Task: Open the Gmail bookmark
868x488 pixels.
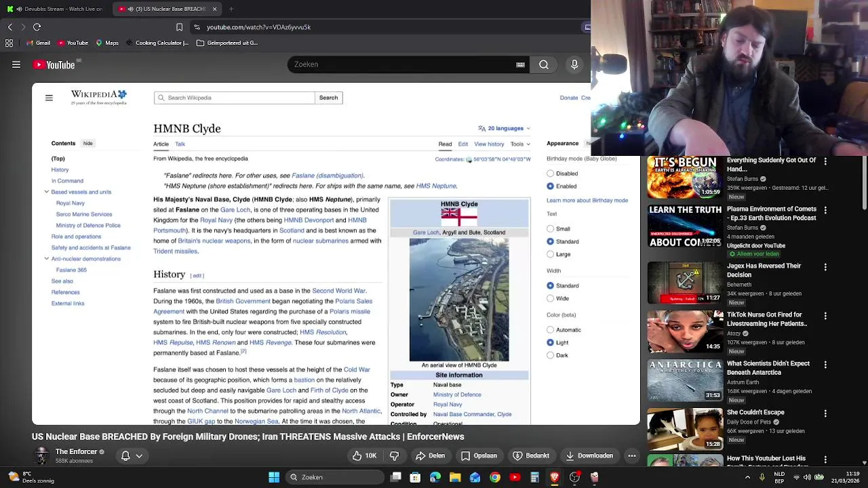Action: coord(38,43)
